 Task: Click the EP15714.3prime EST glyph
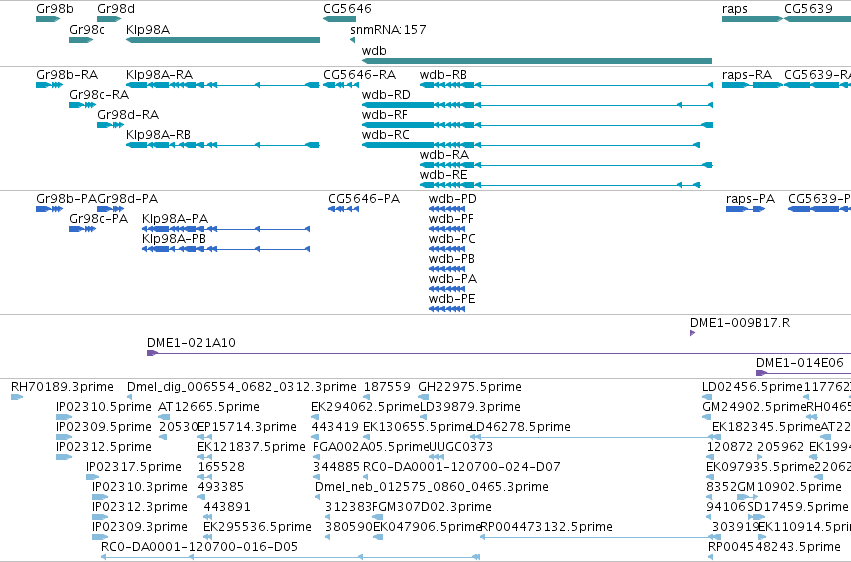click(x=204, y=437)
